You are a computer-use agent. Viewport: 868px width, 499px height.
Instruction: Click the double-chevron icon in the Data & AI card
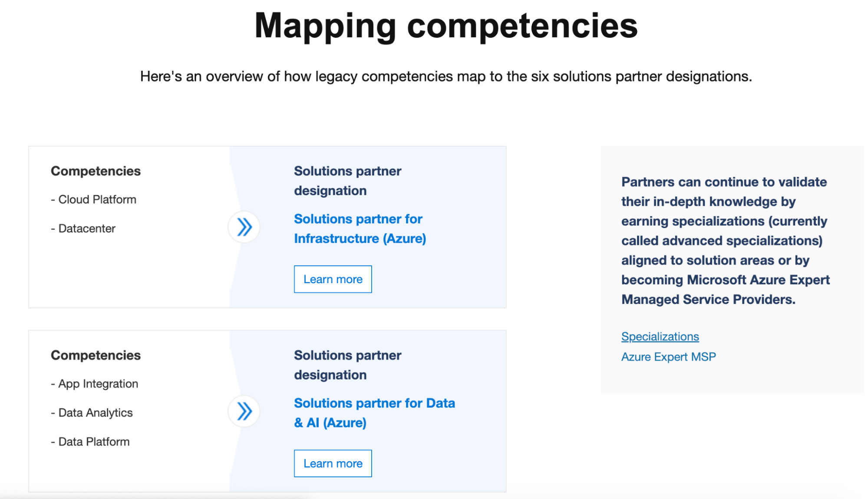coord(244,411)
